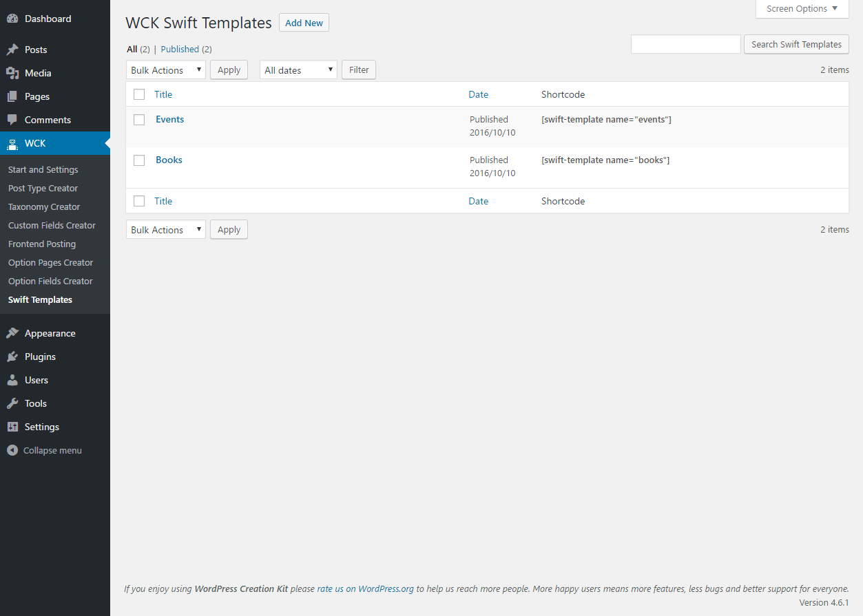The image size is (863, 616).
Task: Select all templates via header checkbox
Action: (139, 94)
